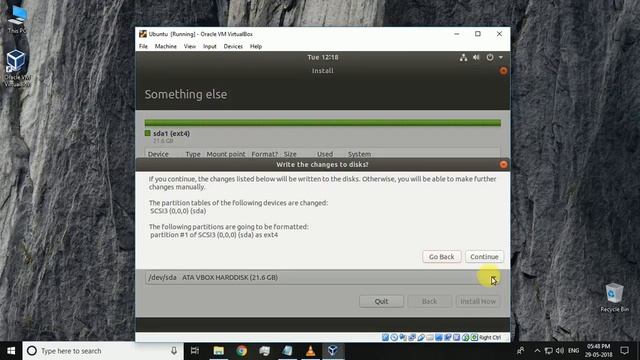Open the People icon in system tray

click(520, 351)
